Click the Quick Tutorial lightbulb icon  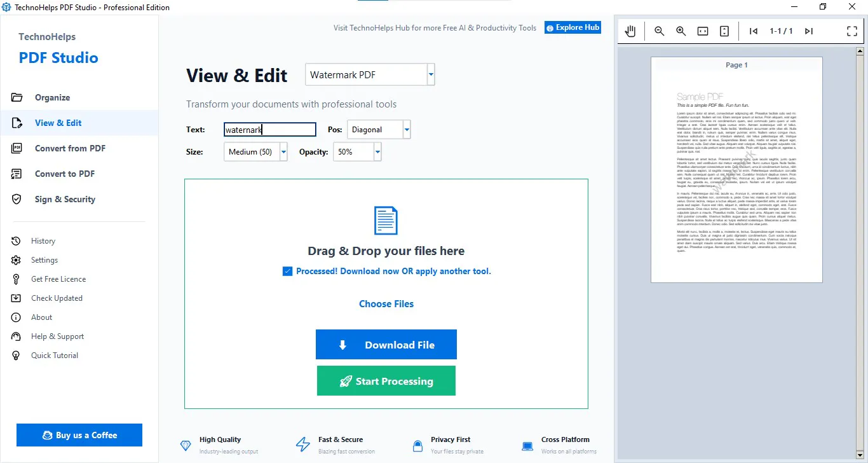tap(17, 356)
